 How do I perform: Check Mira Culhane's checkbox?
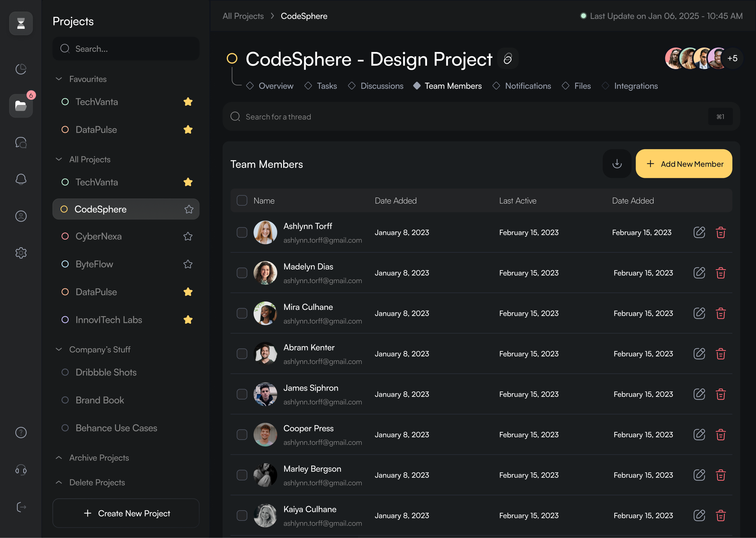pyautogui.click(x=242, y=313)
